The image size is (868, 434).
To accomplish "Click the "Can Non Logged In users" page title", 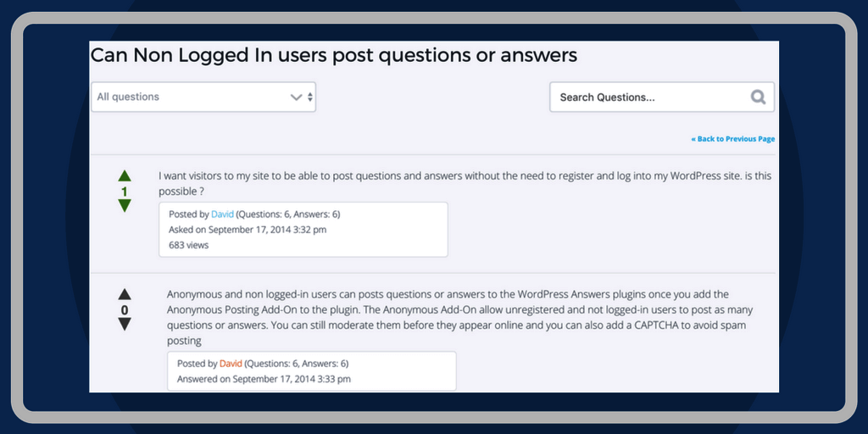I will click(x=334, y=56).
